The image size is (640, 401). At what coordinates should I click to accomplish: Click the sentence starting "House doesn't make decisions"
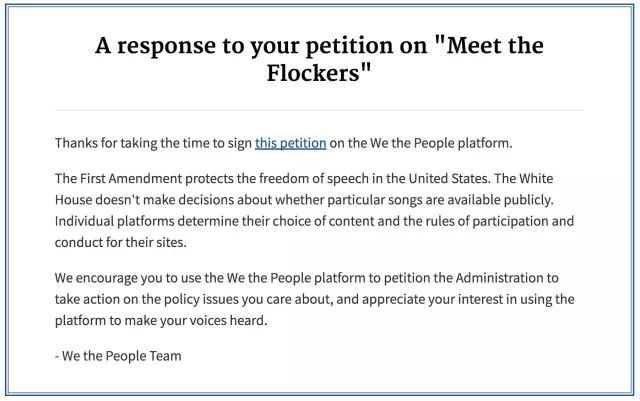pos(304,200)
